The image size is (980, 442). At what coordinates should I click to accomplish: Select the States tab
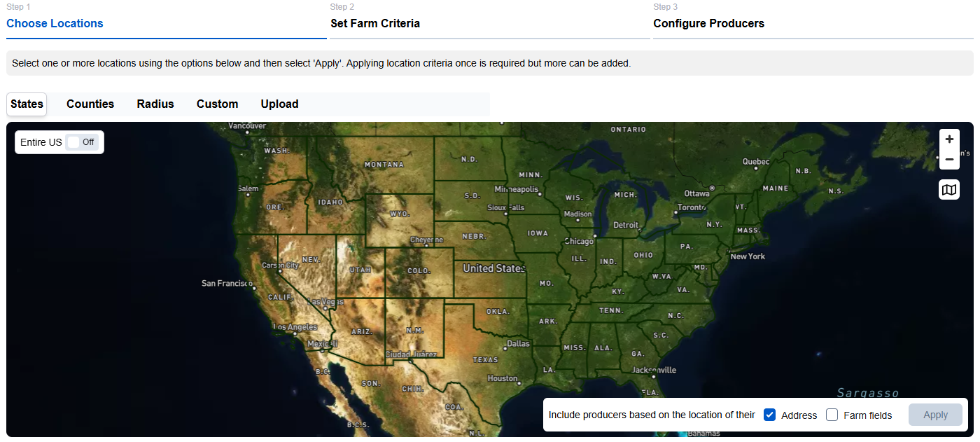(27, 104)
